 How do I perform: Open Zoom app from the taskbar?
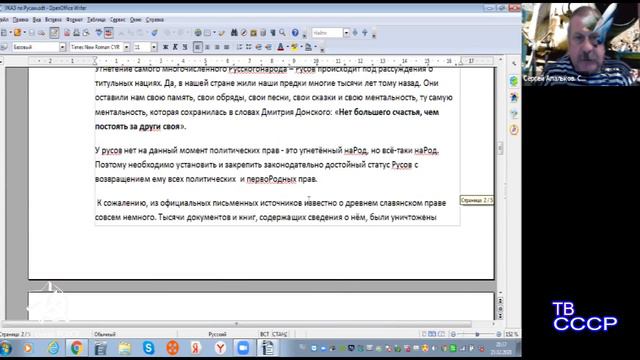(244, 348)
